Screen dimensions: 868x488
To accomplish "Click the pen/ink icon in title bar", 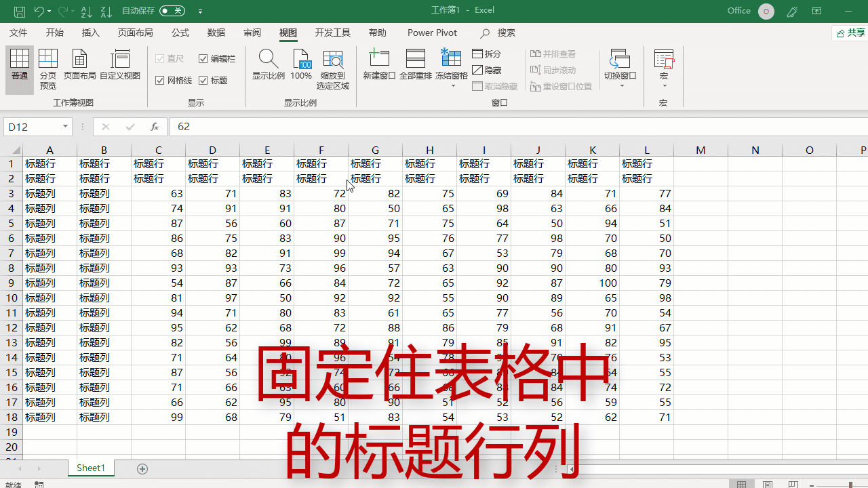I will [791, 11].
